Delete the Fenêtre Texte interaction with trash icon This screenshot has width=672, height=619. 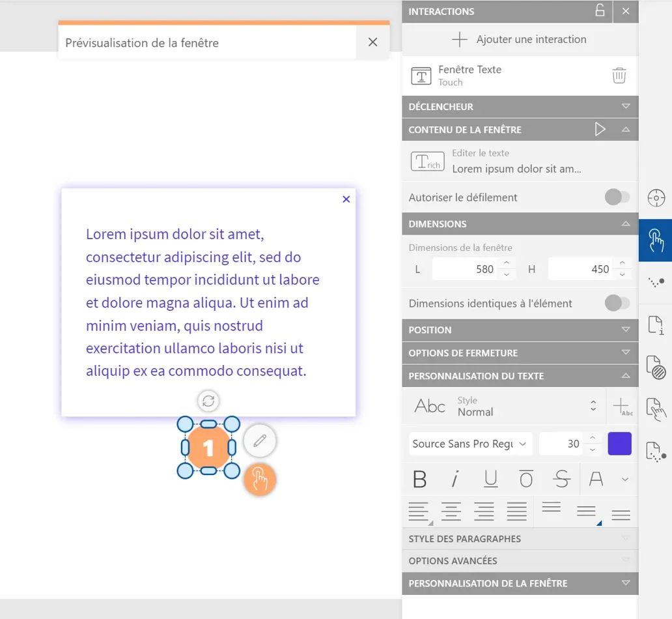coord(619,76)
